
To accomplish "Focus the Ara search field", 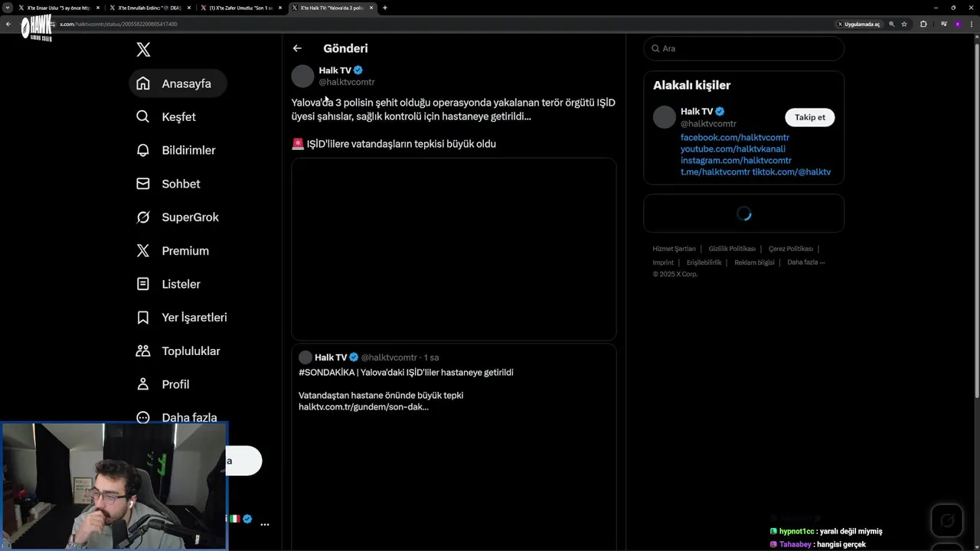I will 743,48.
